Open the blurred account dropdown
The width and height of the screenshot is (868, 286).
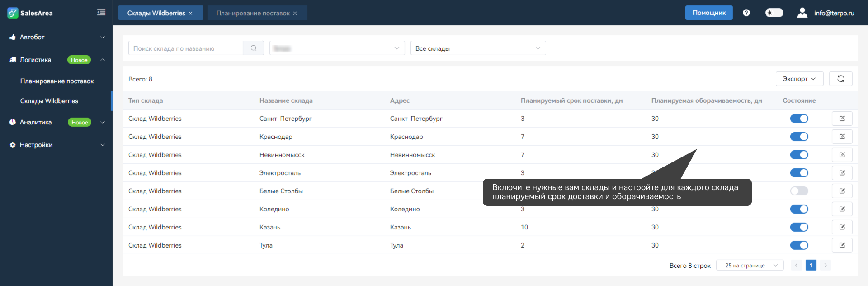(337, 48)
